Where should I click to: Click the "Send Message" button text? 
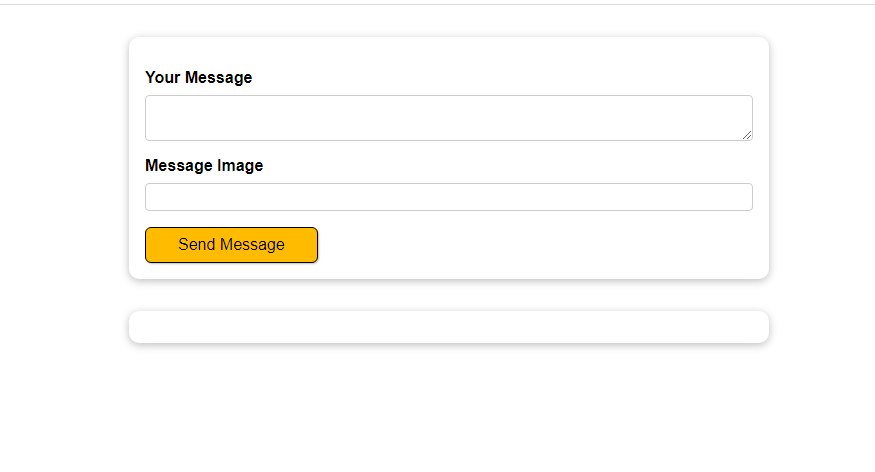point(231,245)
